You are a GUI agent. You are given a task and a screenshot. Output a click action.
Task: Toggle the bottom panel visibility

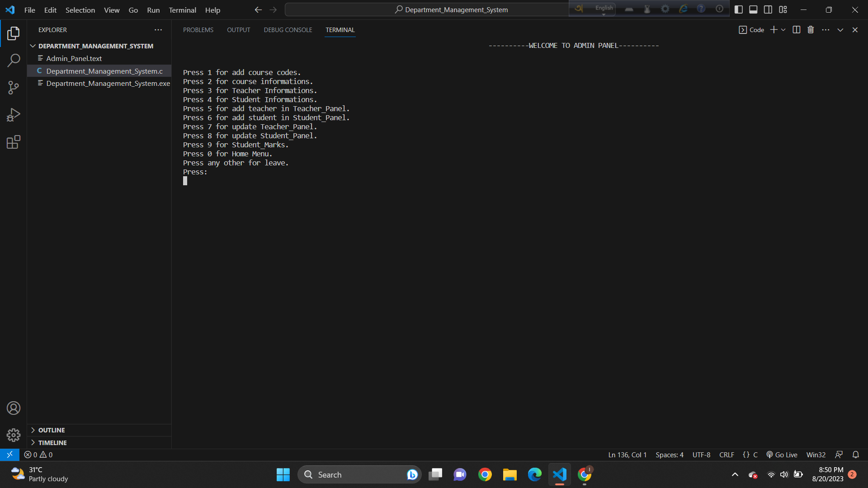[x=753, y=9]
